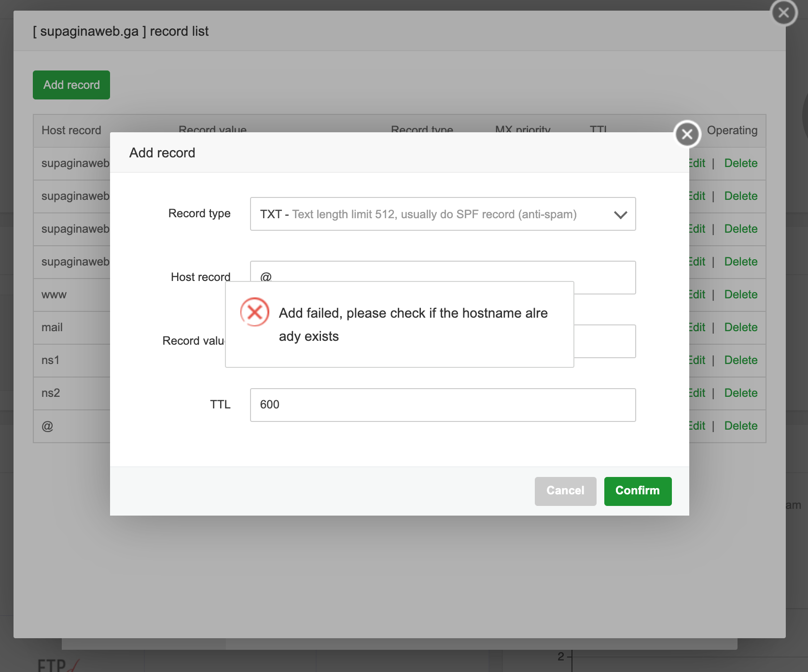
Task: Edit the ns2 host record
Action: pos(697,393)
